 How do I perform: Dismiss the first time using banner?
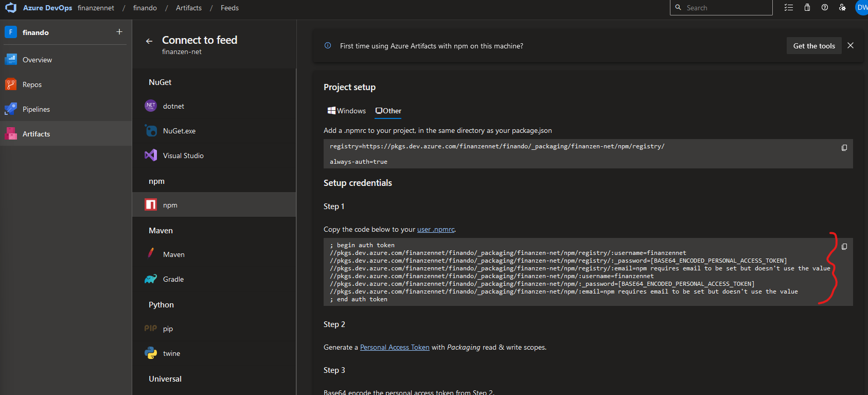click(x=851, y=45)
